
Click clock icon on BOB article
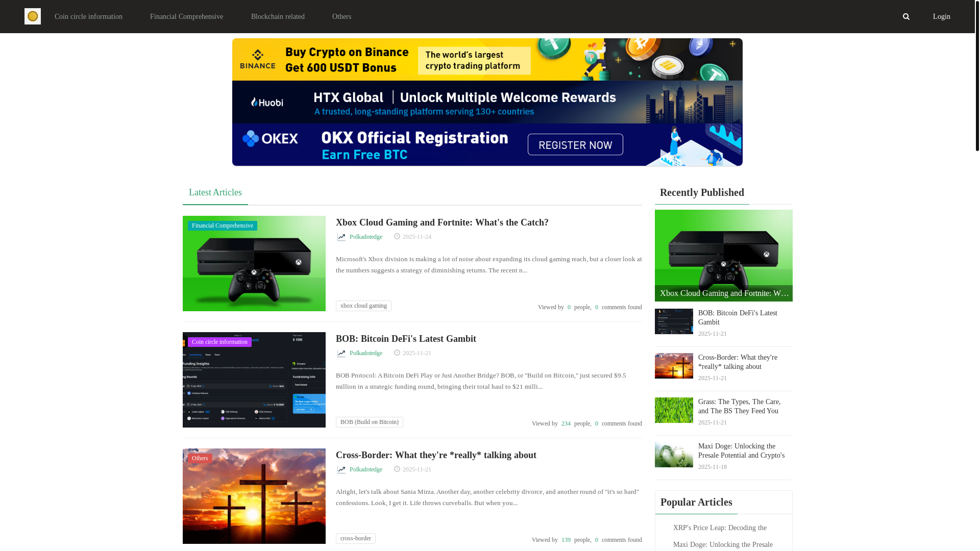click(x=397, y=353)
